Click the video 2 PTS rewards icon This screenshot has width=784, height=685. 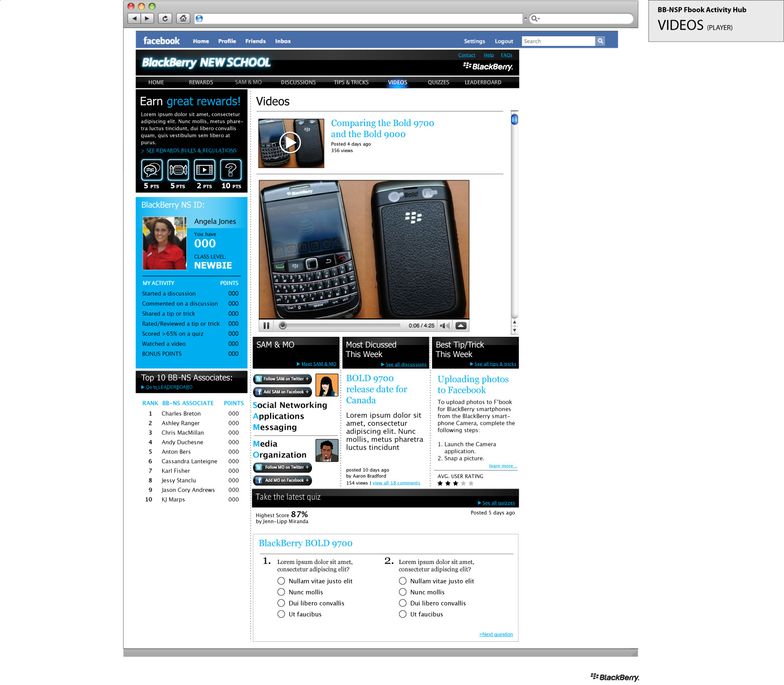pyautogui.click(x=204, y=170)
